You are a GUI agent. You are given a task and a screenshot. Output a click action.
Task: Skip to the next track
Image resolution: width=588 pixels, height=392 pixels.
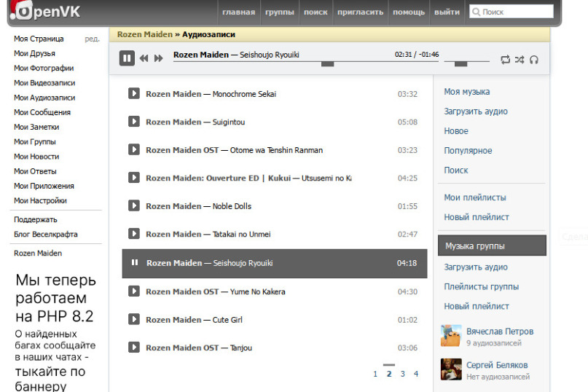pos(159,58)
